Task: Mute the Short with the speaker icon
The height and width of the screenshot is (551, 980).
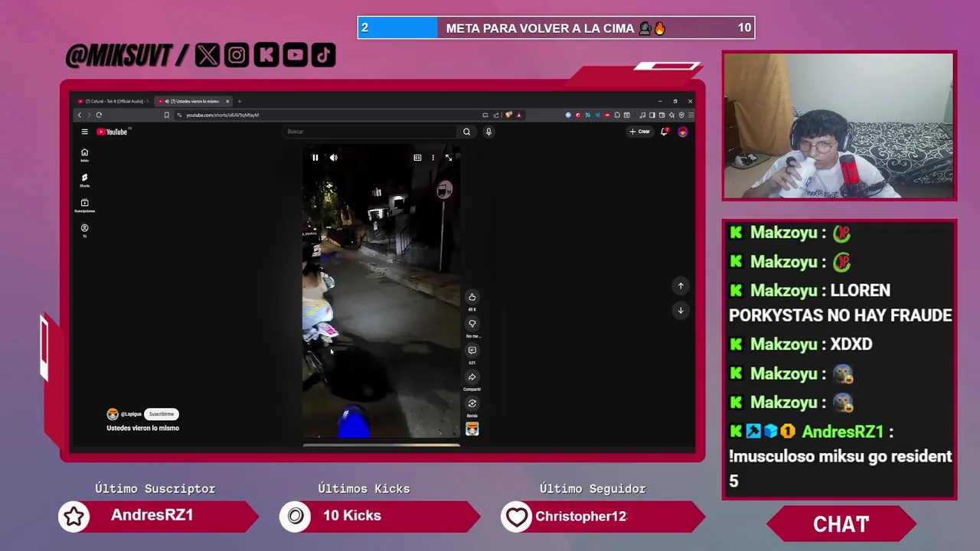Action: (x=333, y=158)
